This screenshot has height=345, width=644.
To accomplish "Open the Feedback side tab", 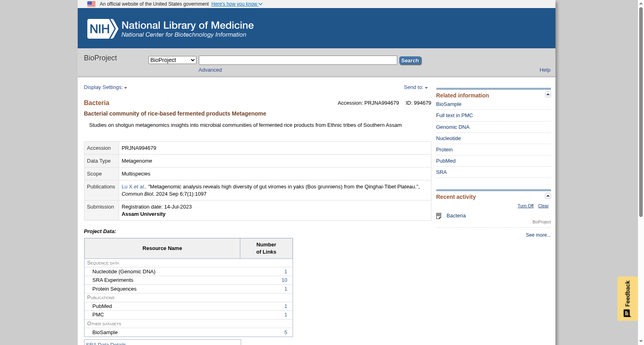I will point(627,299).
